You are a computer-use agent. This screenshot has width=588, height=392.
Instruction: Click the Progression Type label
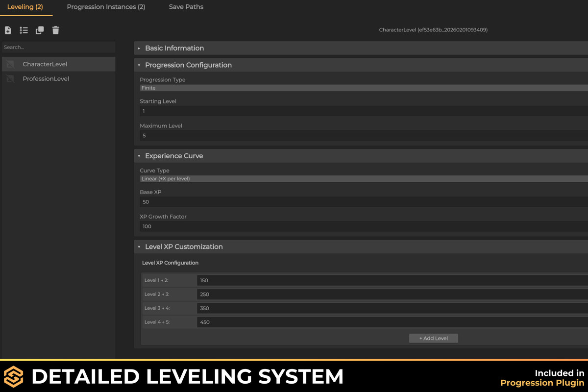coord(163,80)
